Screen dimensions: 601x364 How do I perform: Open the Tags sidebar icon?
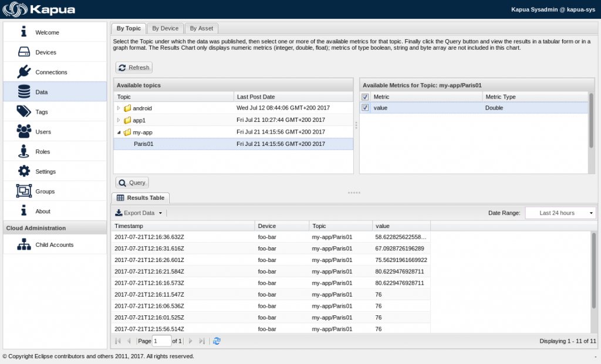[x=23, y=111]
